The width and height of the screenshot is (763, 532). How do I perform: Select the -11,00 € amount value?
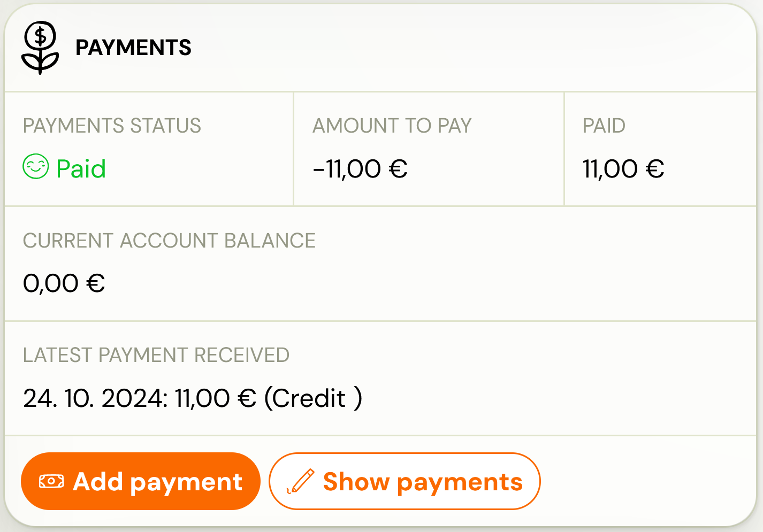click(360, 169)
